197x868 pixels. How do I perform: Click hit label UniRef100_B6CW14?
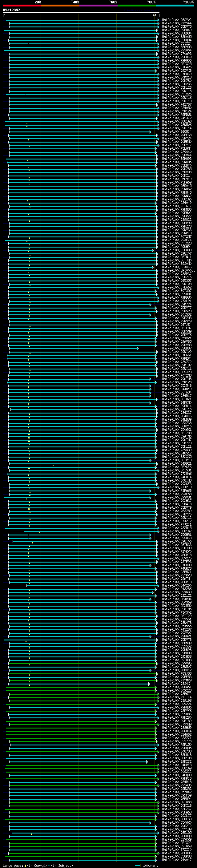point(176,132)
